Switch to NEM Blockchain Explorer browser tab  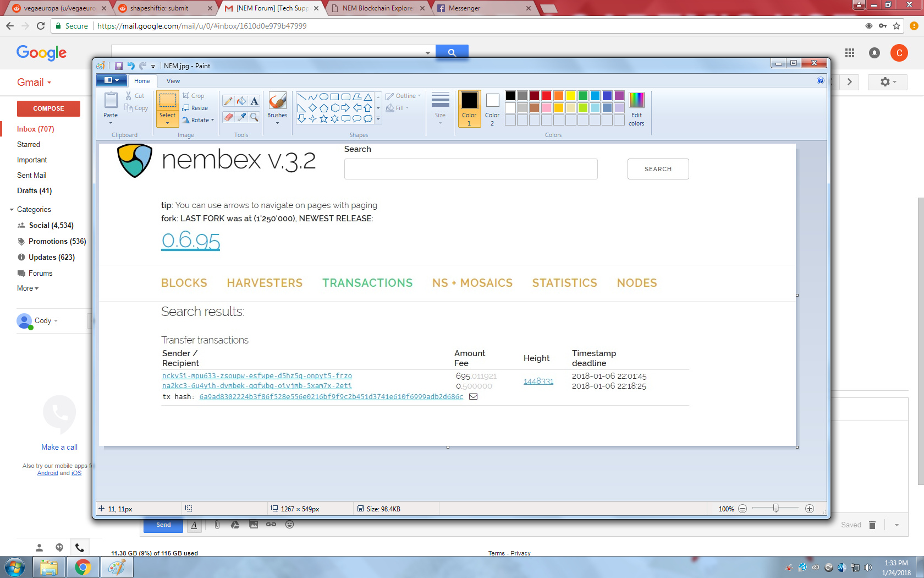pos(377,8)
